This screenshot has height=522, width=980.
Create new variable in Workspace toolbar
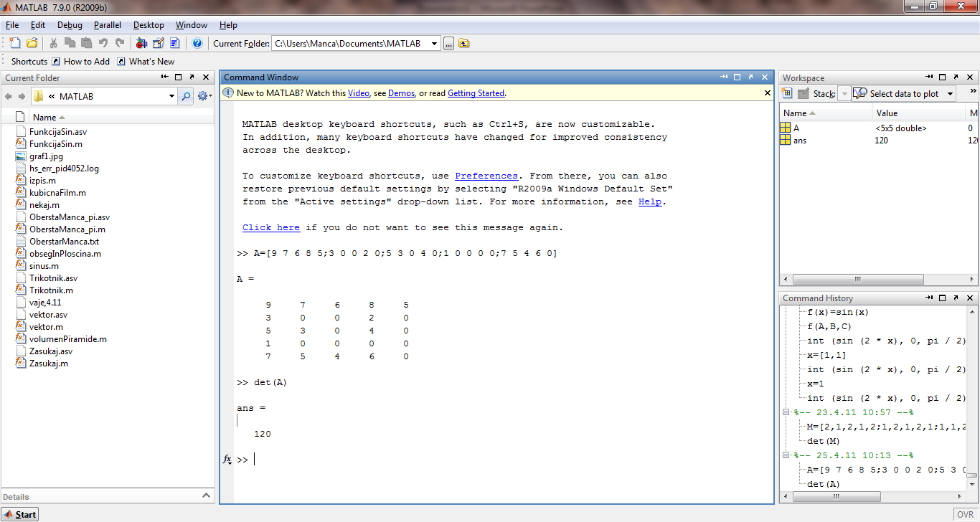[x=787, y=93]
